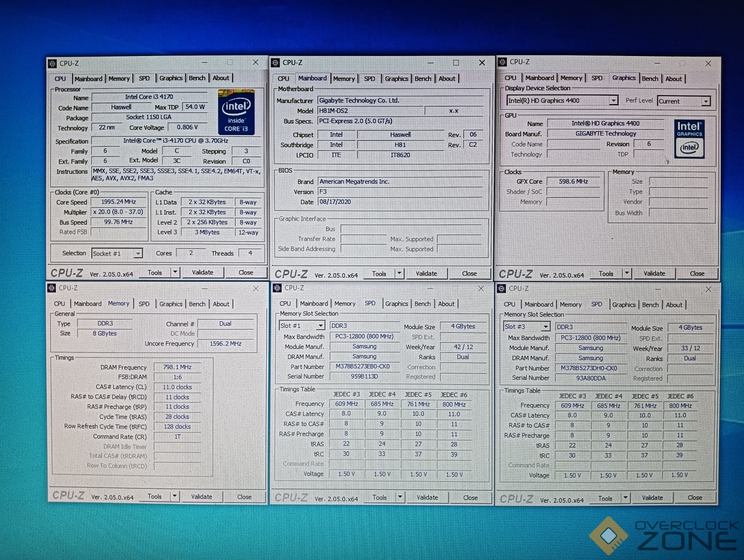
Task: Click Validate in the Slot #1 SPD window
Action: coord(428,497)
